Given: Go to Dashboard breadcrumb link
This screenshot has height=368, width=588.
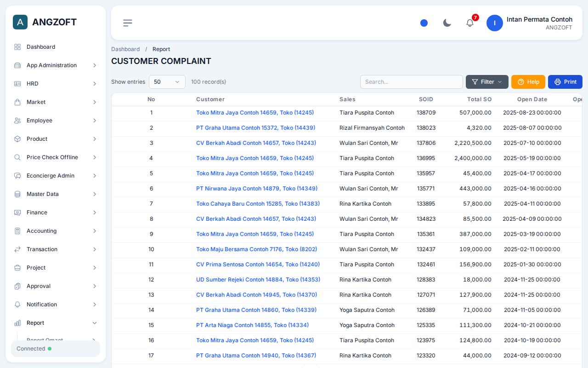Looking at the screenshot, I should tap(125, 49).
